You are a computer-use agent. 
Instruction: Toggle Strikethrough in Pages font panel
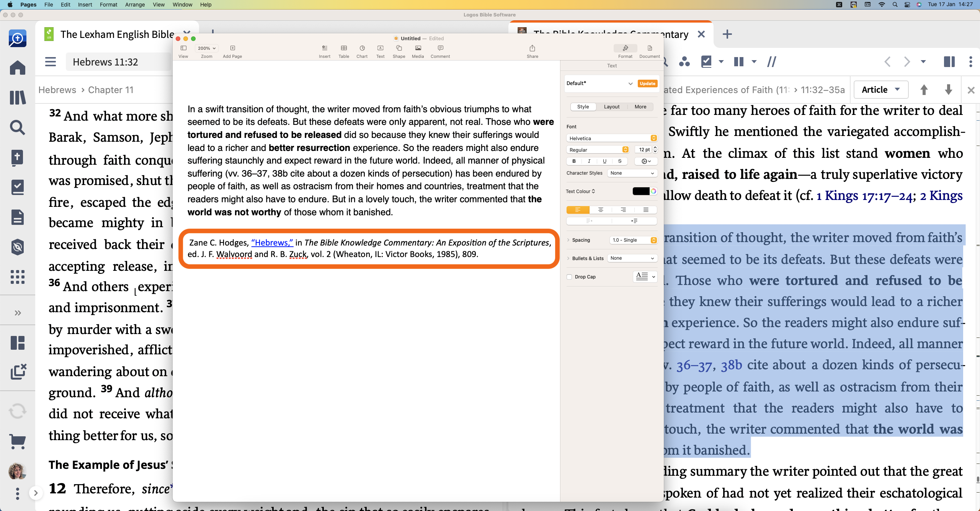[620, 161]
